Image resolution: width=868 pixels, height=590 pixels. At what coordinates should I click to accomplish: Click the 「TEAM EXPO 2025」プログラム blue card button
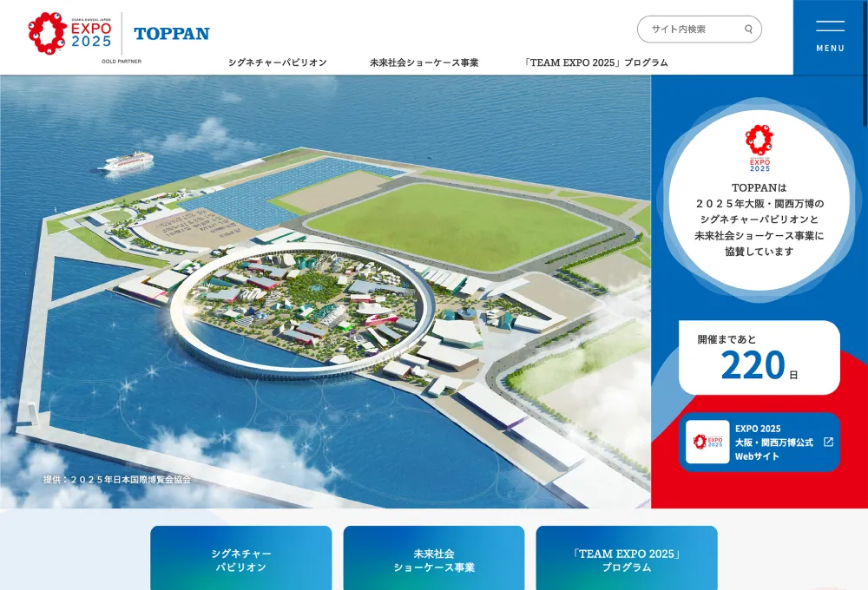click(x=627, y=558)
